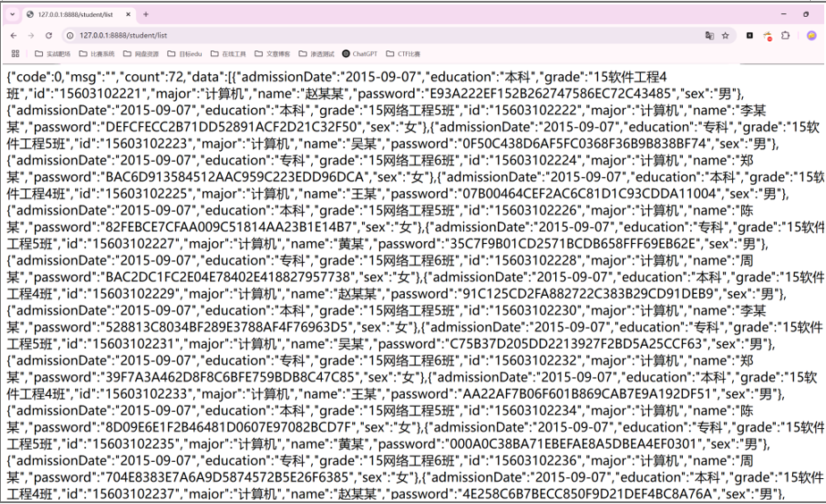Open the apps grid shortcut
This screenshot has width=826, height=504.
[15, 54]
